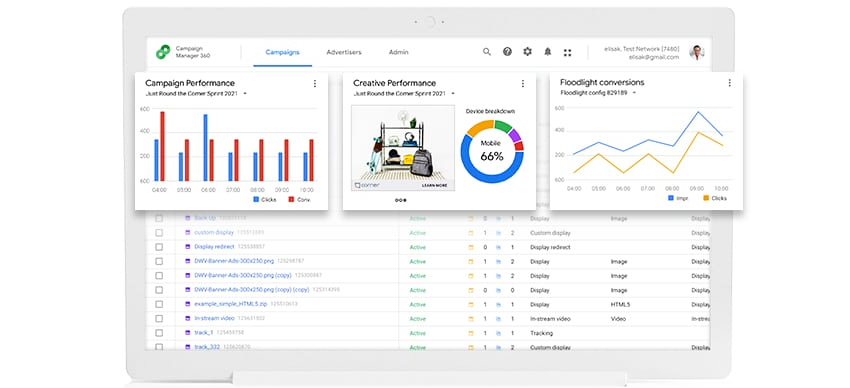Open the notifications bell icon
Screen dimensions: 850x388
pos(548,52)
